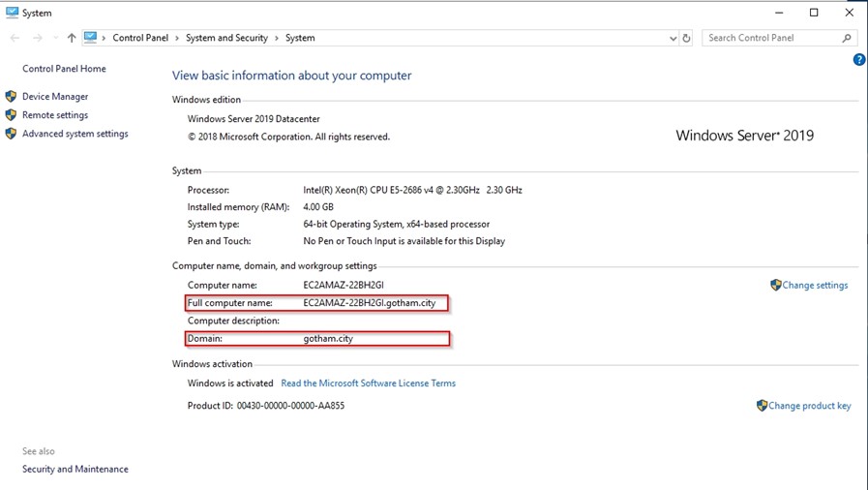The image size is (868, 490).
Task: Refresh the System page
Action: click(686, 38)
